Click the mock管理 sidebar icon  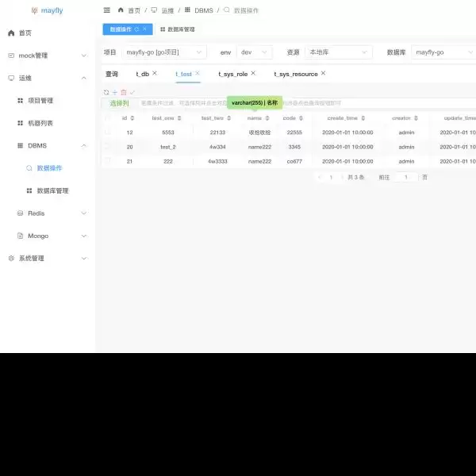tap(11, 56)
